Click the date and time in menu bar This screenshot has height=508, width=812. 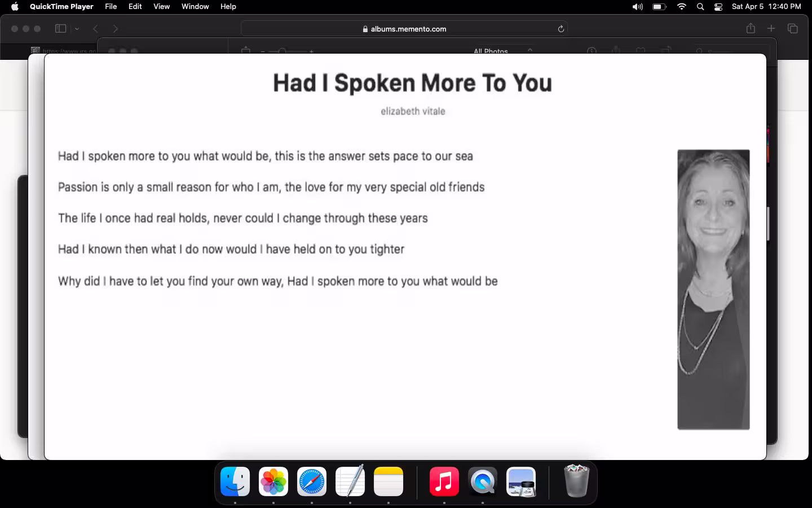pos(766,7)
